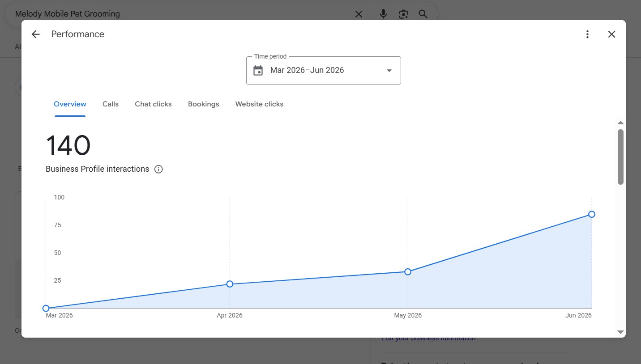Click the Mar 2026 axis label

click(x=59, y=315)
